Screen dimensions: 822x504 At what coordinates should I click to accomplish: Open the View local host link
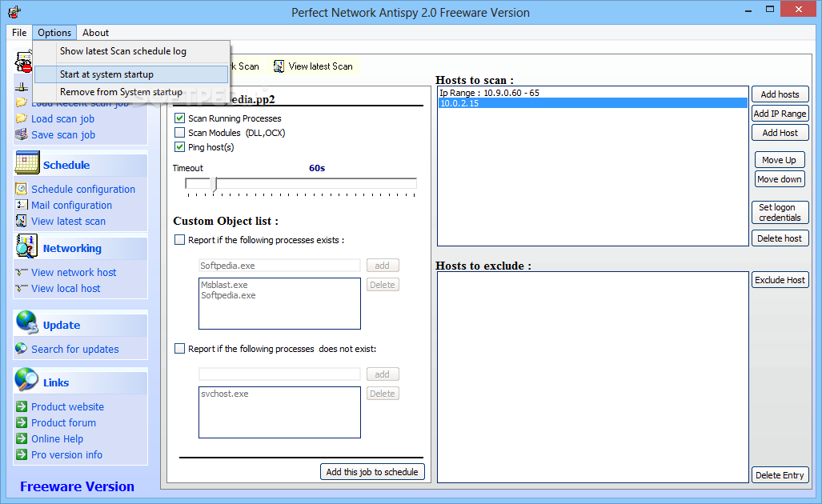(66, 289)
